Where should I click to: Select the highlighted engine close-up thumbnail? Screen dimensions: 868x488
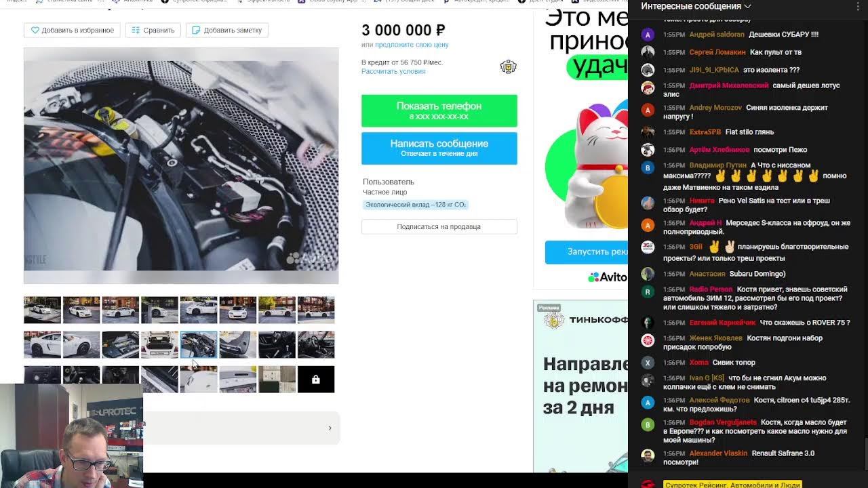pyautogui.click(x=199, y=344)
